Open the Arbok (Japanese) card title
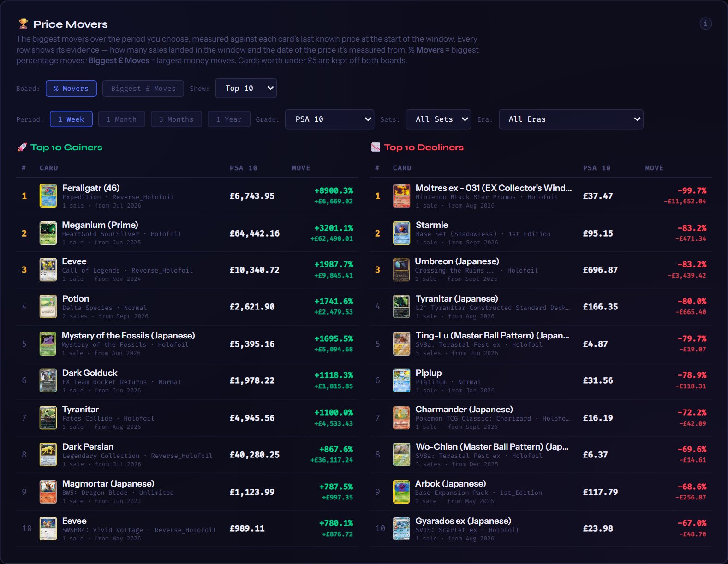This screenshot has height=564, width=728. 450,484
